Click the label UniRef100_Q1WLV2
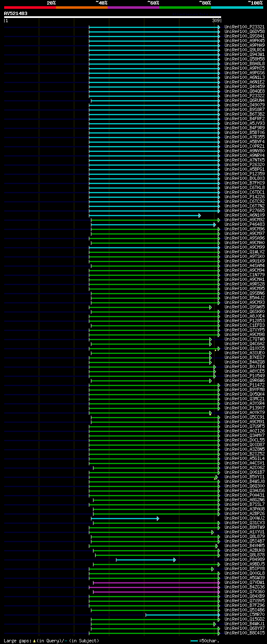Viewport: 267px width, 644px height. click(244, 252)
